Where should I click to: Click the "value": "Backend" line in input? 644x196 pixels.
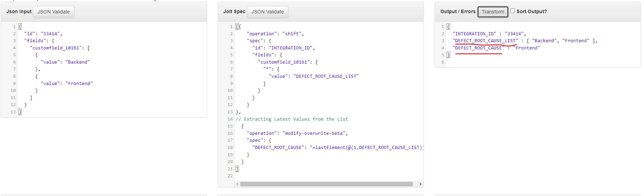coord(65,62)
